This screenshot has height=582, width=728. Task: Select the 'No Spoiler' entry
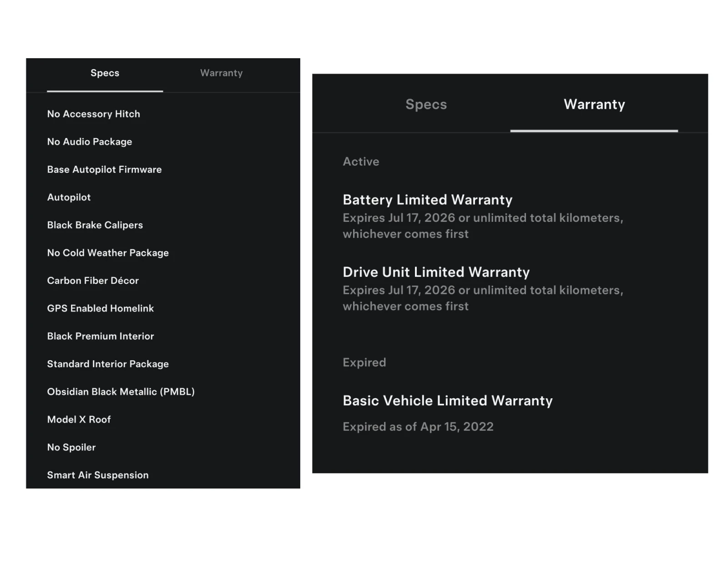point(71,447)
